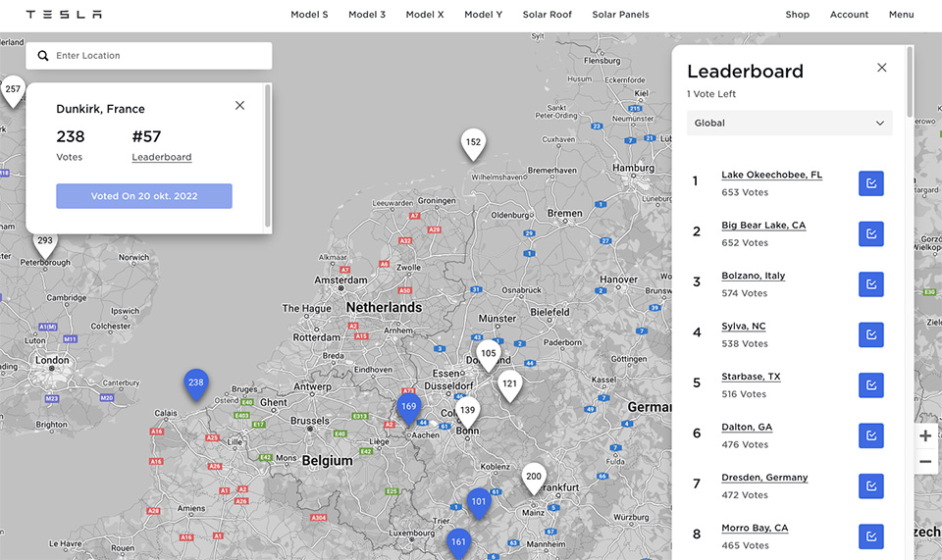Click the search magnifier icon

pos(42,56)
